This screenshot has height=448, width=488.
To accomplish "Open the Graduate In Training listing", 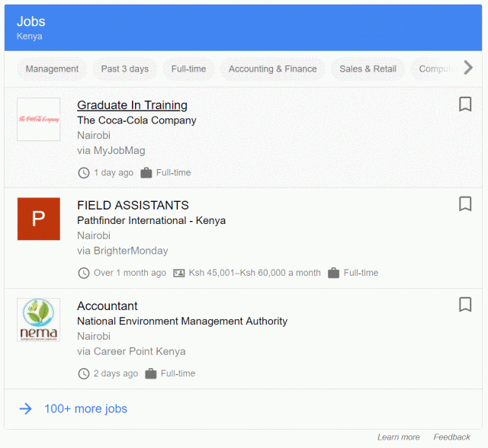I will point(132,105).
